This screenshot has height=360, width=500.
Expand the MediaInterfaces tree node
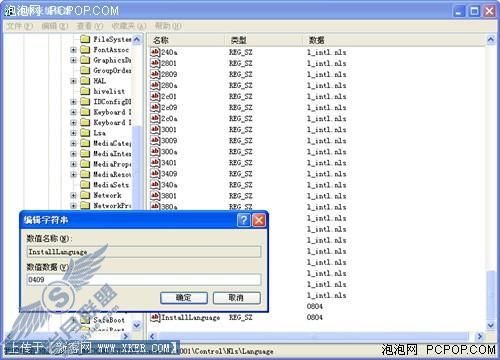point(73,154)
